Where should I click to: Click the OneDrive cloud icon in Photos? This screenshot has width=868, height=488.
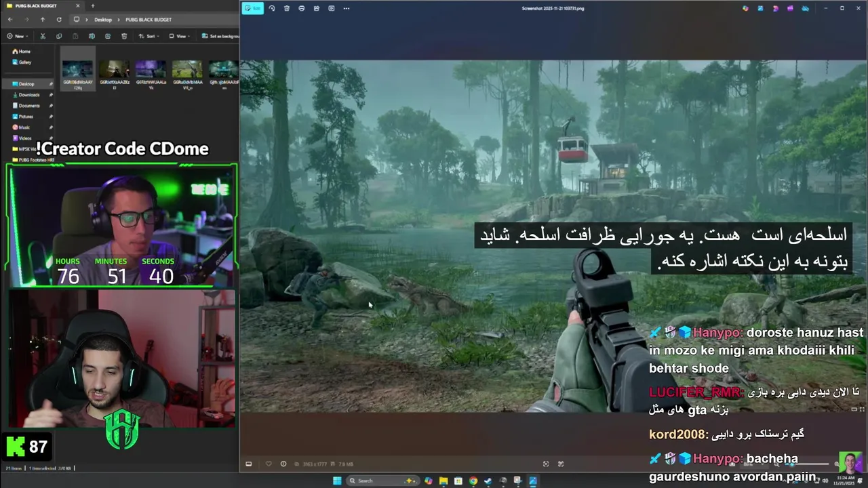805,8
